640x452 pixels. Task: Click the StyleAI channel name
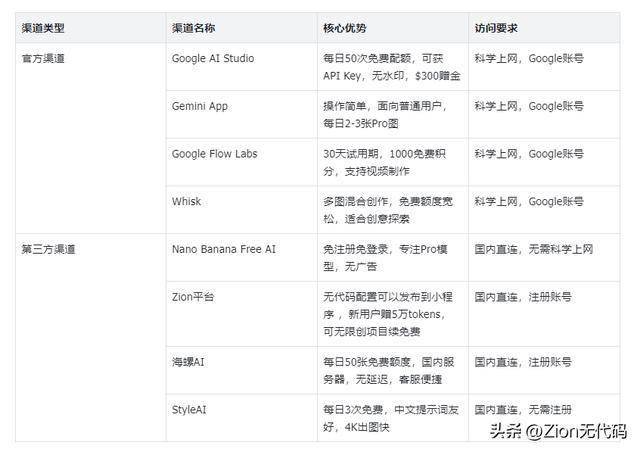(192, 409)
